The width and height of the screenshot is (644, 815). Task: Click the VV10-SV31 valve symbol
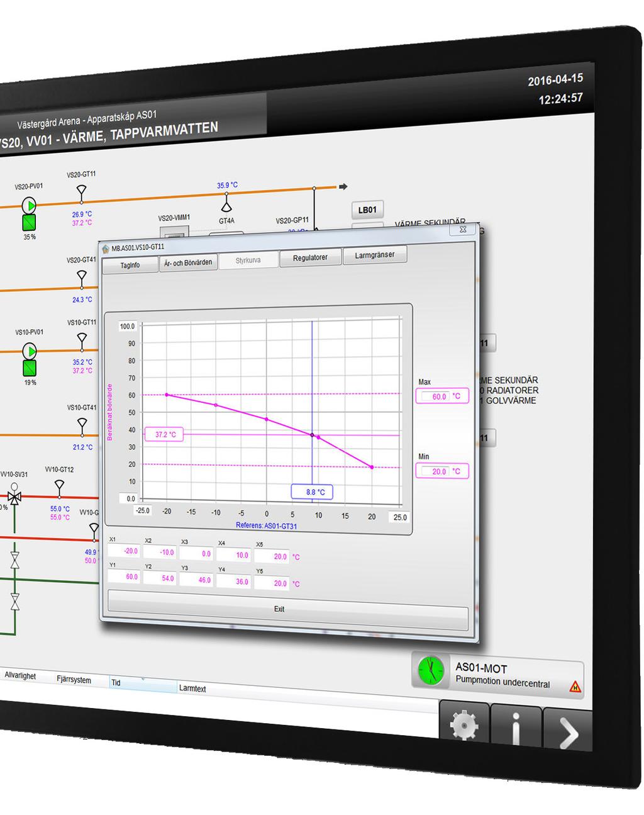pos(14,495)
